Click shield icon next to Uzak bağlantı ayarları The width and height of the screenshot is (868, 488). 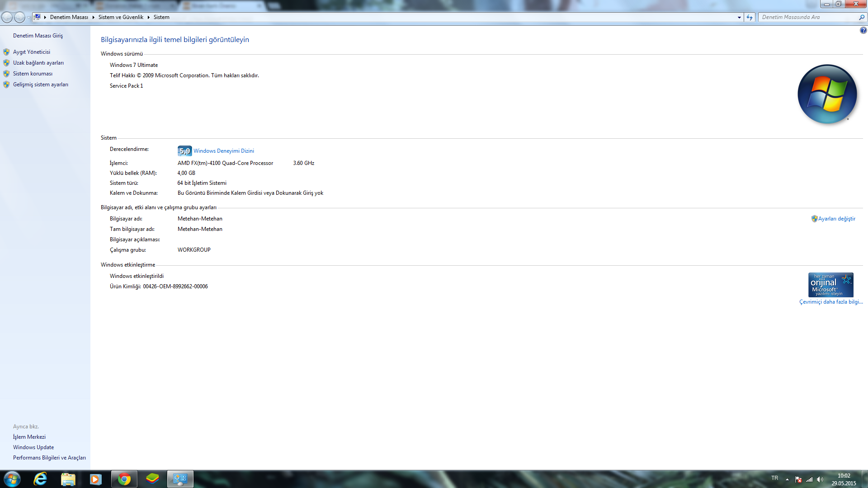point(6,63)
